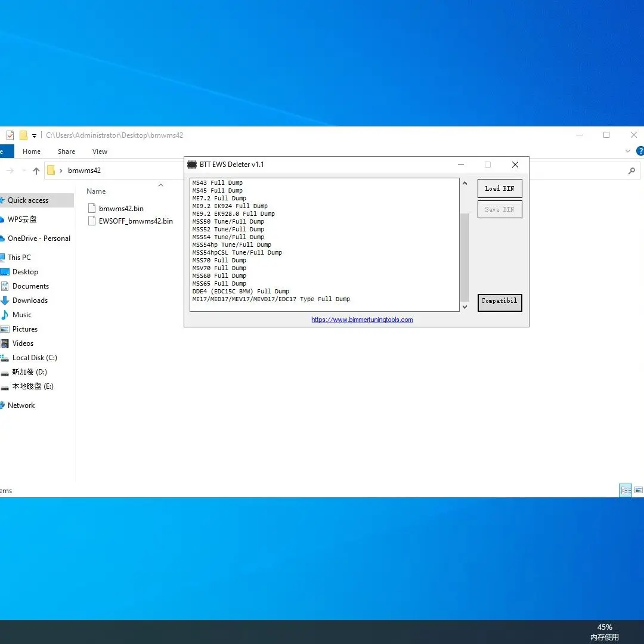Open the Share ribbon tab
Viewport: 644px width, 644px height.
coord(67,151)
